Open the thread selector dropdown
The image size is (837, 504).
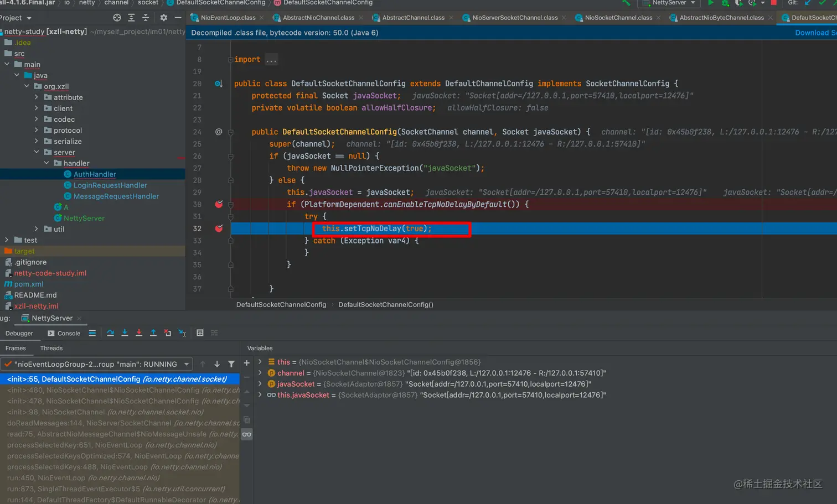[187, 364]
